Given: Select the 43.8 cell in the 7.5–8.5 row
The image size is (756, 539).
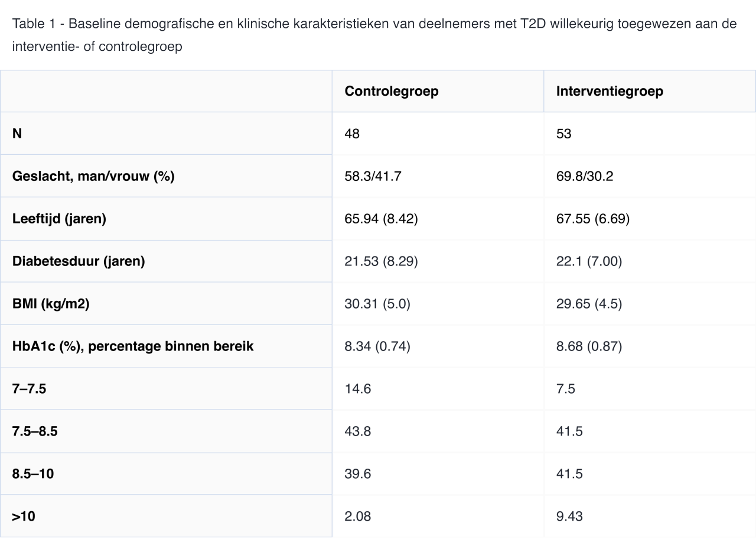Looking at the screenshot, I should point(357,431).
